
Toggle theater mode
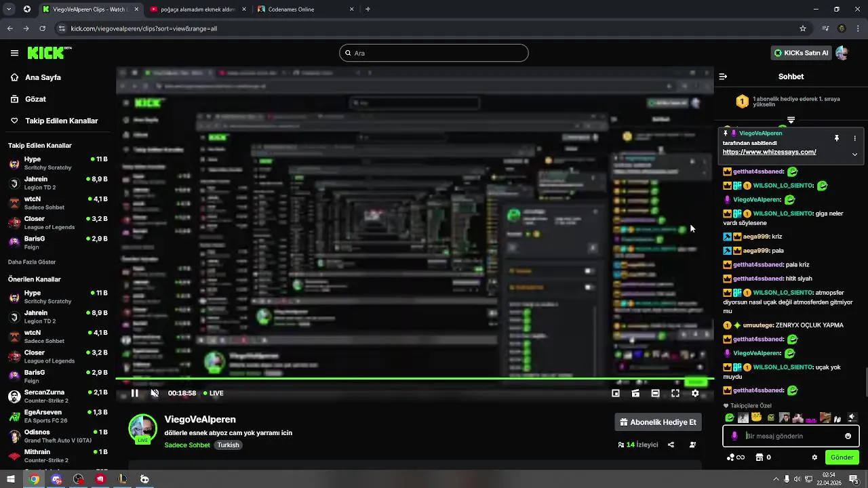(655, 393)
